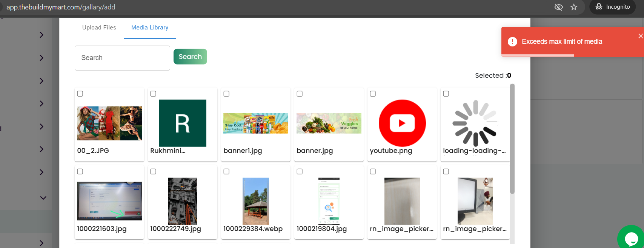Tick the checkbox for youtube.png
Viewport: 644px width, 248px height.
(x=373, y=94)
